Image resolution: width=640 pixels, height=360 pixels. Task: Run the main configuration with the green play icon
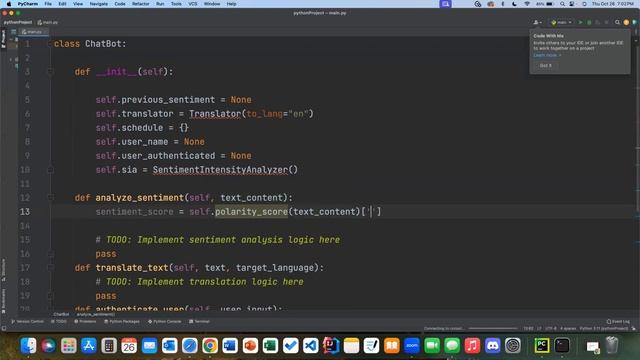tap(580, 22)
